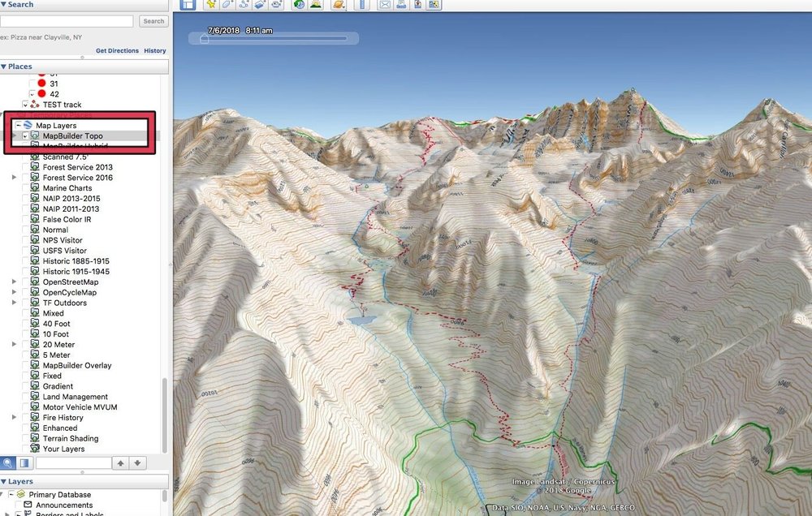Click the TEST track path icon
The image size is (812, 516).
(x=35, y=105)
